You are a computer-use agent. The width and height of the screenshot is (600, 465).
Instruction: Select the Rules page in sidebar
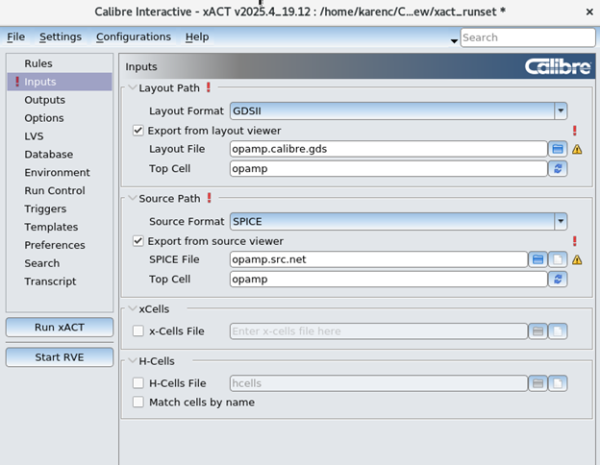[x=60, y=64]
